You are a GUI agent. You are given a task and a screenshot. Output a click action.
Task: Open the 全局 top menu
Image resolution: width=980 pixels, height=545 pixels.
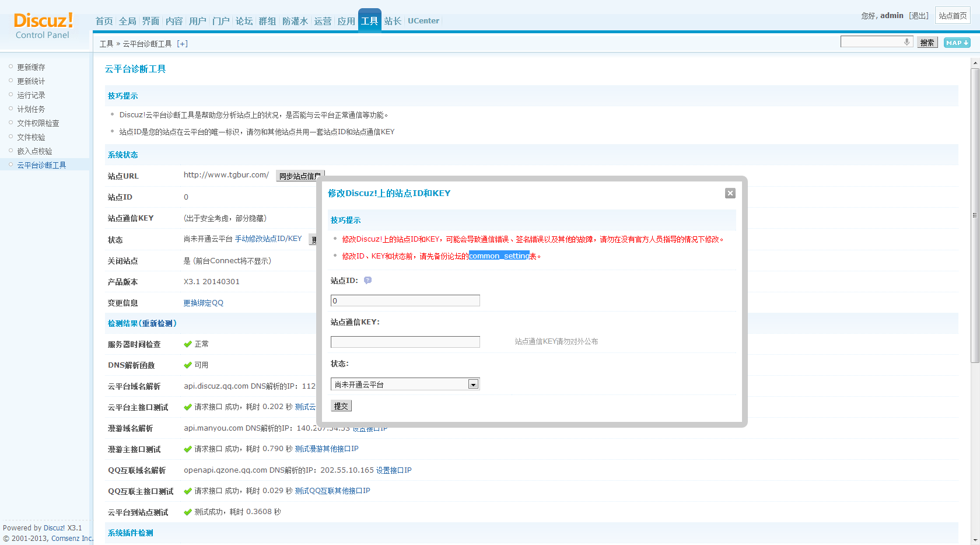(128, 21)
